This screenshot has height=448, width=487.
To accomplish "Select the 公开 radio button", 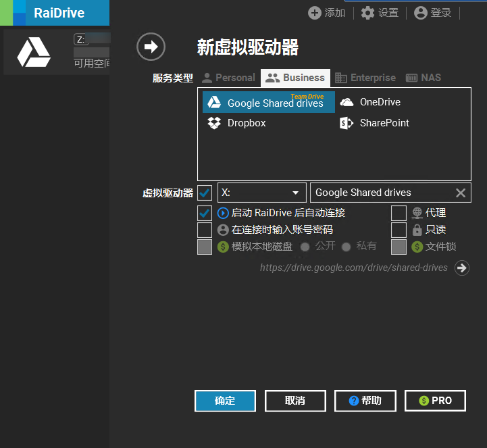I will click(x=305, y=247).
